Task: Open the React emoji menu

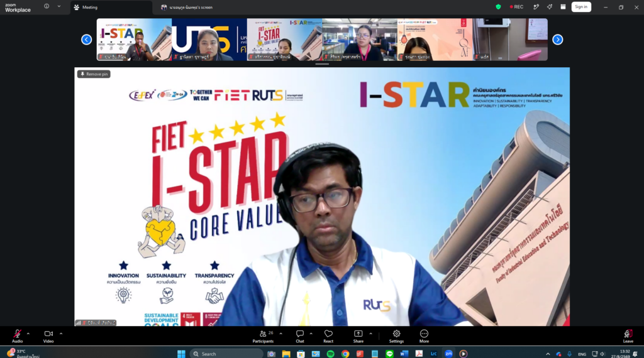Action: (328, 336)
